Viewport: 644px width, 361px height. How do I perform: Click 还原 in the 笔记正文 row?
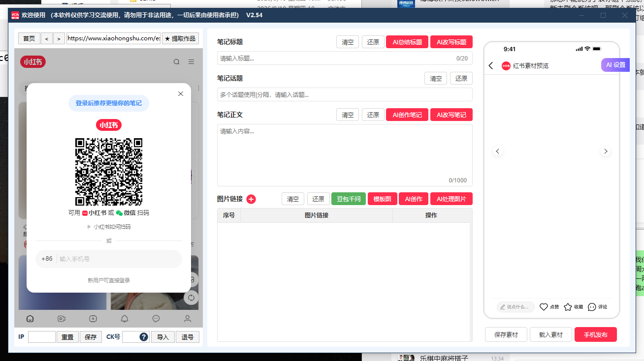(x=373, y=115)
